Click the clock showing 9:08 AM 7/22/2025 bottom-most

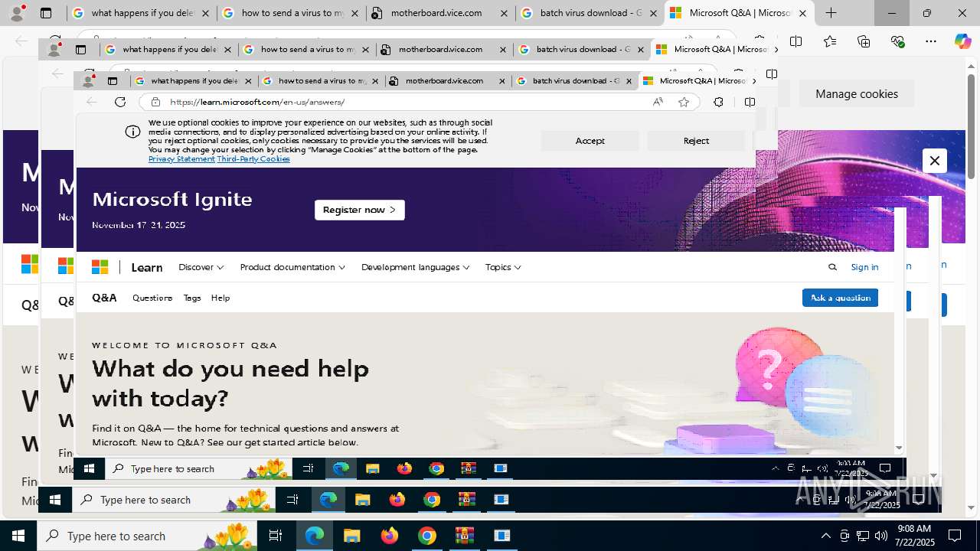914,536
